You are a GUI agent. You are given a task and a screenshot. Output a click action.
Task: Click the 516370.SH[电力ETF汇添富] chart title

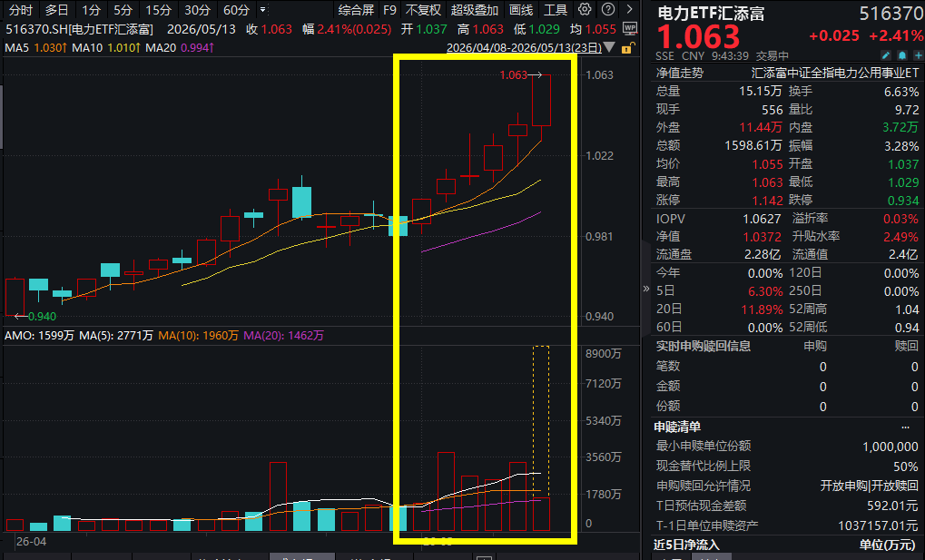click(79, 29)
